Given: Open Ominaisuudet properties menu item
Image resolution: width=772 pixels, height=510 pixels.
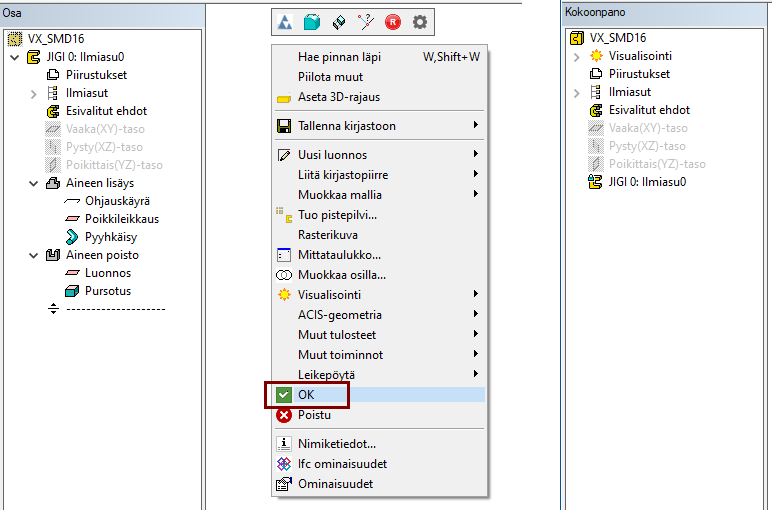Looking at the screenshot, I should pos(379,484).
